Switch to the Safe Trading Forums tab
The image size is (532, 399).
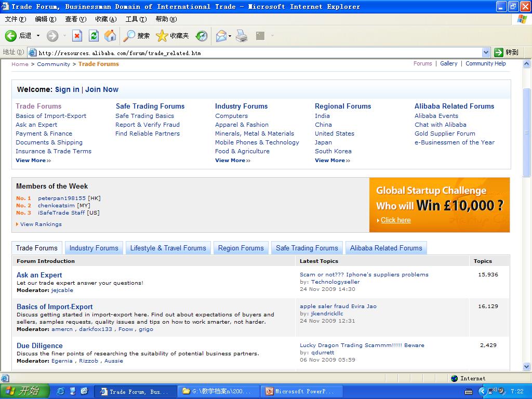click(307, 248)
